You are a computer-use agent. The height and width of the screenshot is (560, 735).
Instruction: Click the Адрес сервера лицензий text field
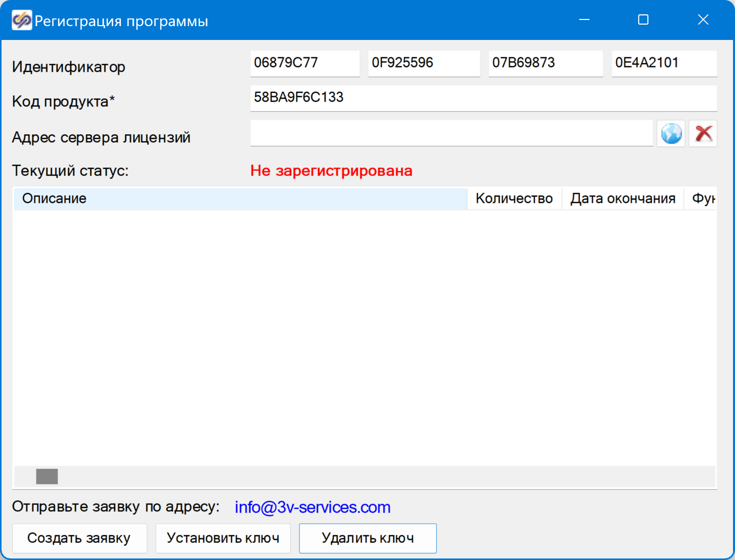pyautogui.click(x=451, y=134)
